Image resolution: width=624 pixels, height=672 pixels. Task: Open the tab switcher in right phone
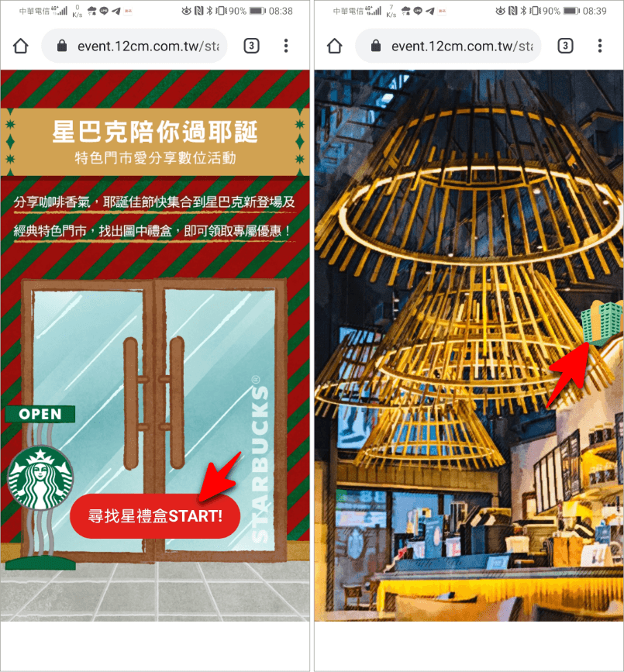pyautogui.click(x=565, y=46)
